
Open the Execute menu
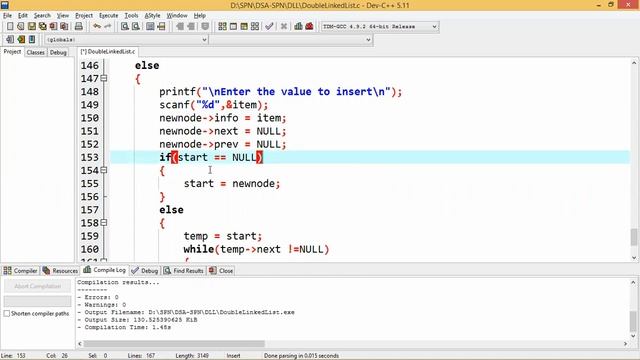[x=109, y=16]
